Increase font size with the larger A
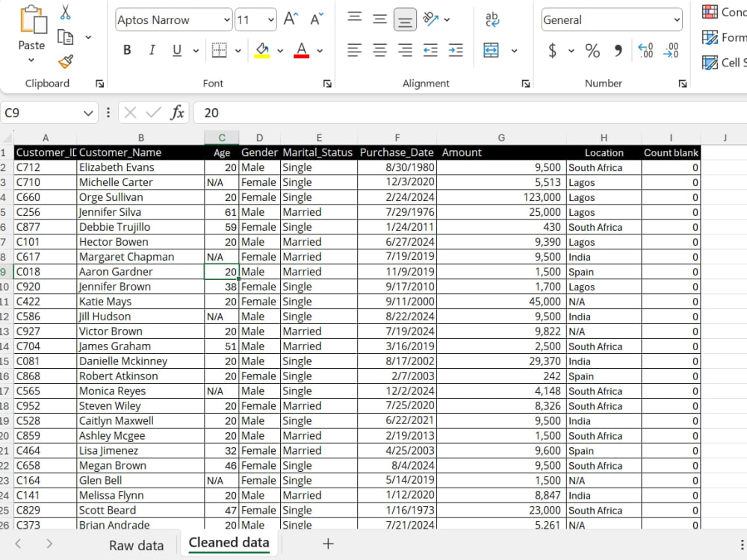The width and height of the screenshot is (747, 560). pos(291,19)
